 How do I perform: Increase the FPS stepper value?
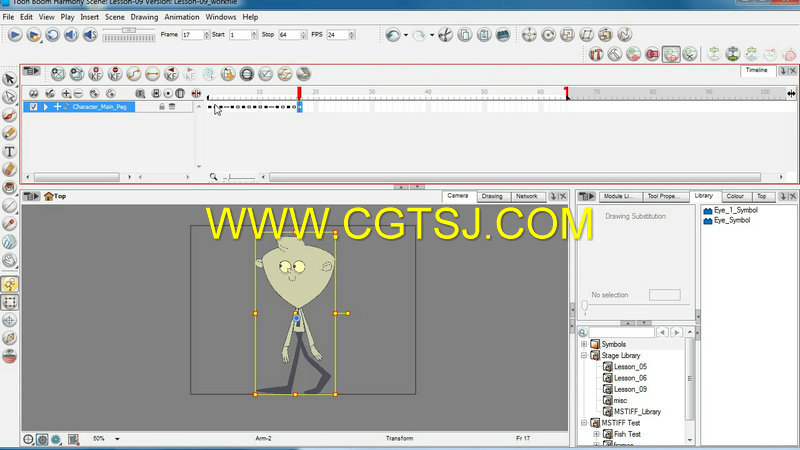click(352, 33)
